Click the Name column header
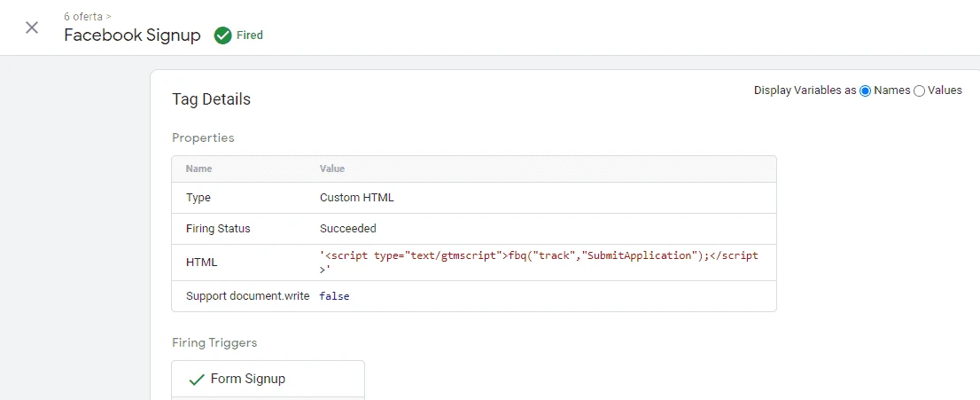 tap(198, 169)
